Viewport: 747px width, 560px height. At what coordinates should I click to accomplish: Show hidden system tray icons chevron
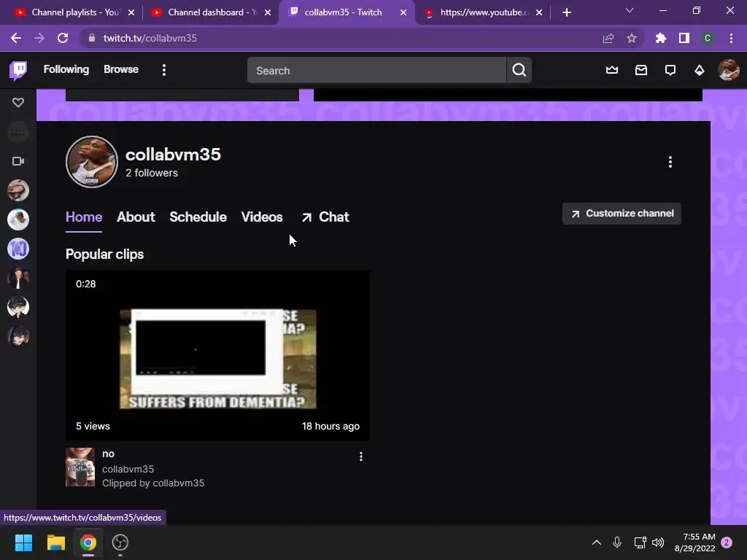[597, 542]
